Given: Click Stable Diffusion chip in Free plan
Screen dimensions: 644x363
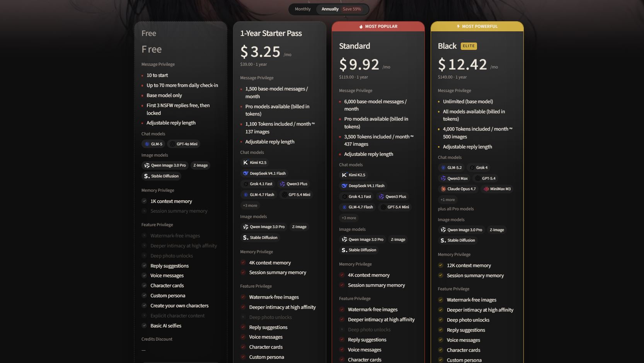Looking at the screenshot, I should 162,176.
